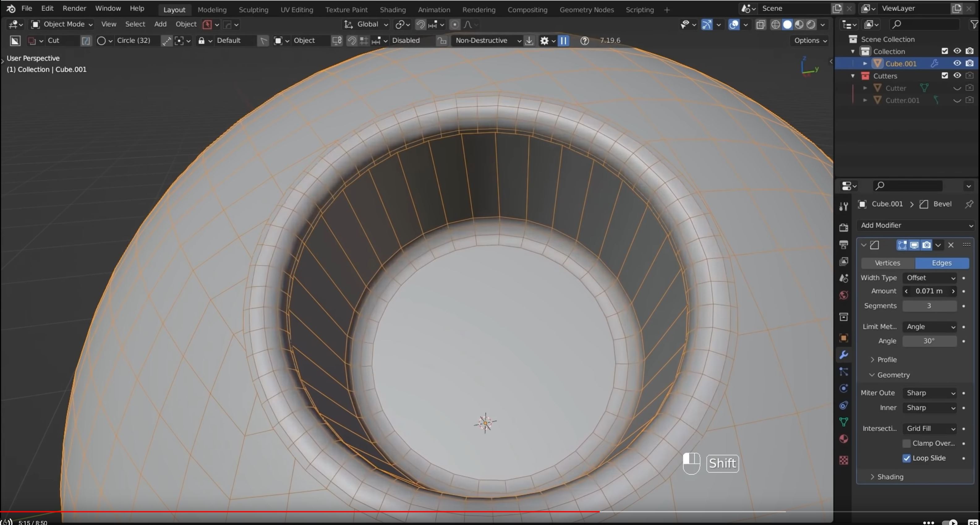Toggle the snapping magnet icon

coord(420,25)
